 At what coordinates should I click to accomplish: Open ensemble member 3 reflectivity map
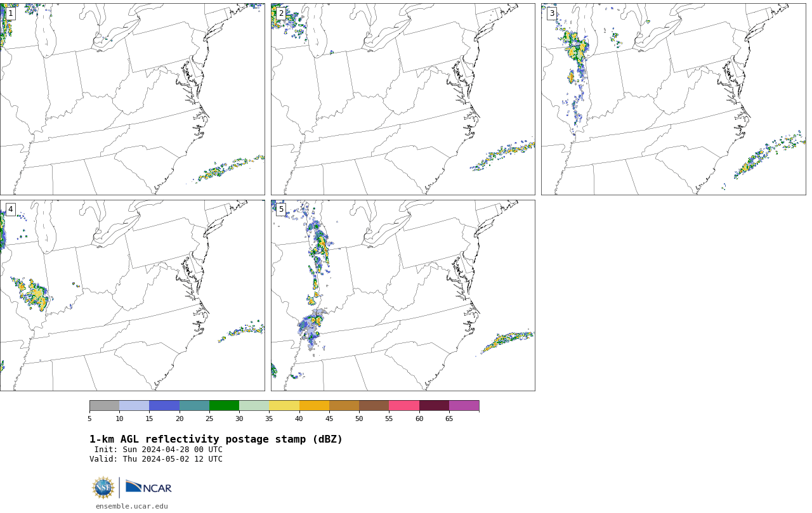tap(674, 99)
